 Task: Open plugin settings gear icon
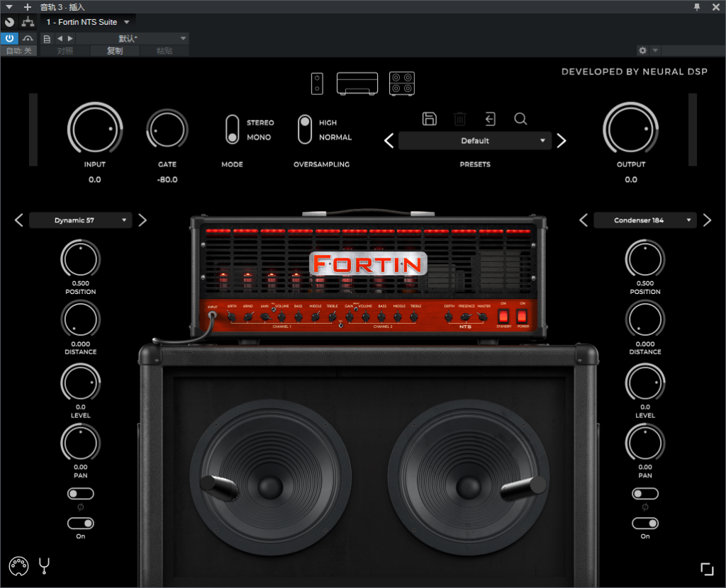point(642,50)
